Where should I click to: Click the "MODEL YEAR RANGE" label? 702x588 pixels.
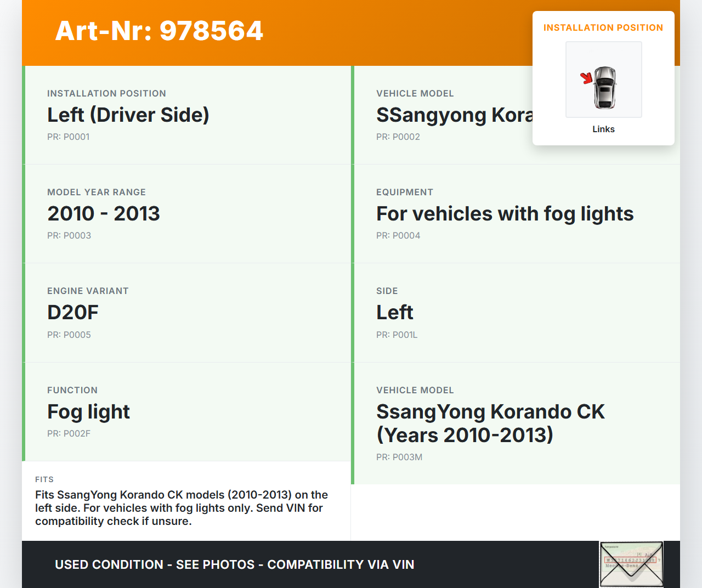(x=97, y=192)
